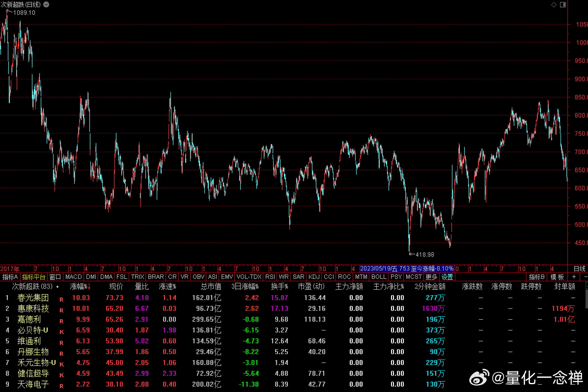Toggle 指标B panel
This screenshot has width=588, height=392.
point(537,277)
